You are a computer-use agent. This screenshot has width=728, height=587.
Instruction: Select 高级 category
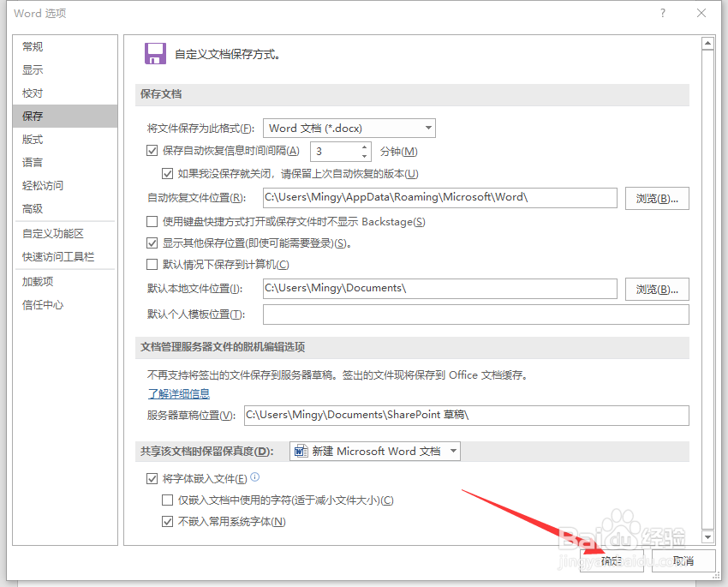click(65, 209)
